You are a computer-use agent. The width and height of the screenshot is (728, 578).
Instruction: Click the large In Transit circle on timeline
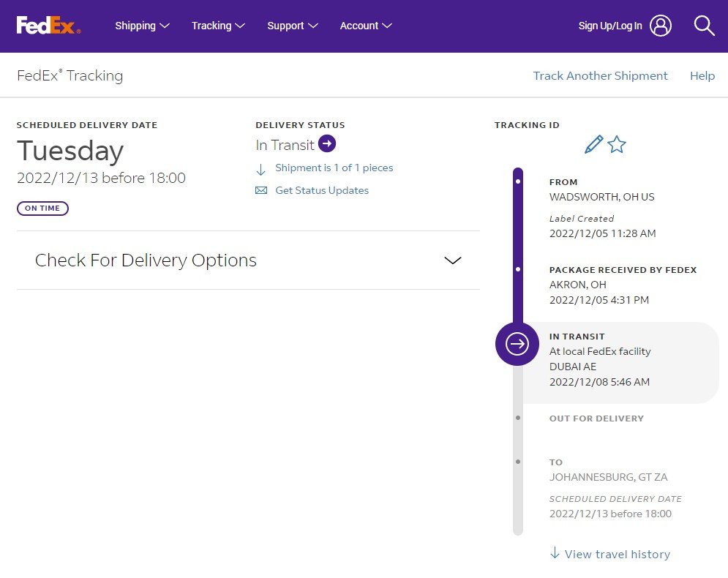pyautogui.click(x=517, y=344)
